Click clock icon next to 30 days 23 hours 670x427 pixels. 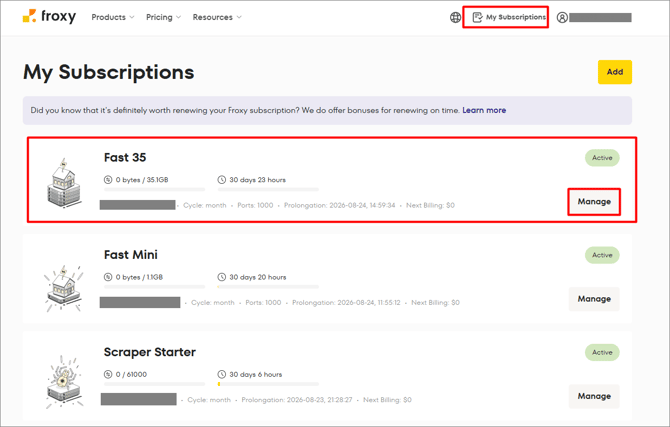221,180
